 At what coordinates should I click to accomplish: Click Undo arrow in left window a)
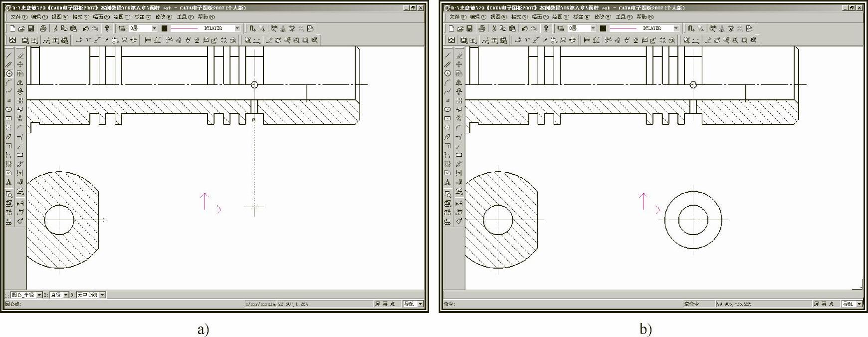85,28
